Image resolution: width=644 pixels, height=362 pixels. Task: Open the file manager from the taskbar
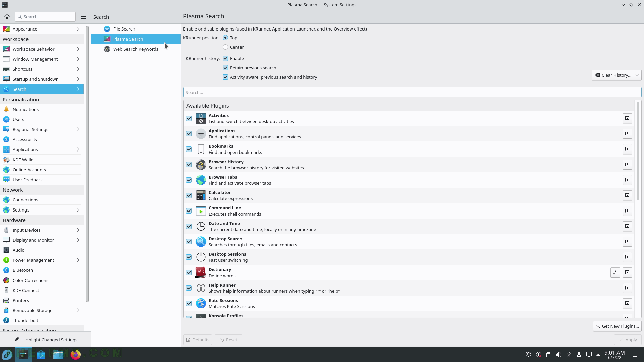coord(58,354)
